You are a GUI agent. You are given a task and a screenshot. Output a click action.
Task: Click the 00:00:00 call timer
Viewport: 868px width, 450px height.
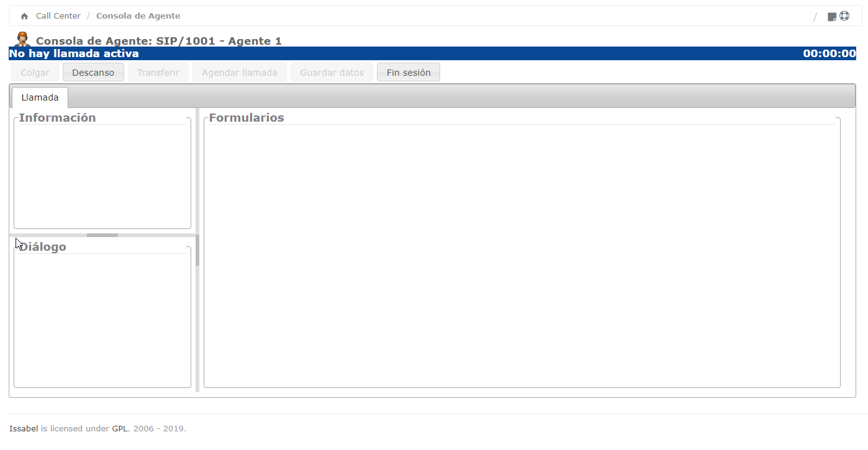830,53
